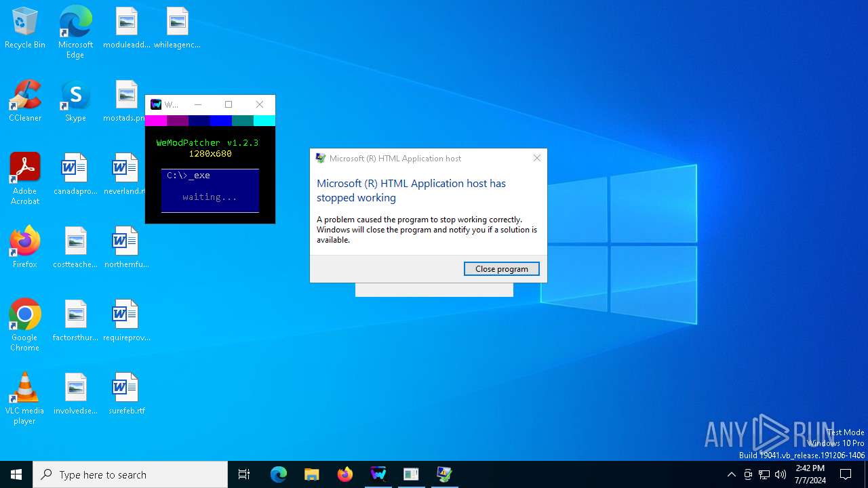Screen dimensions: 868x488
Task: Open Task View on the taskbar
Action: click(244, 474)
